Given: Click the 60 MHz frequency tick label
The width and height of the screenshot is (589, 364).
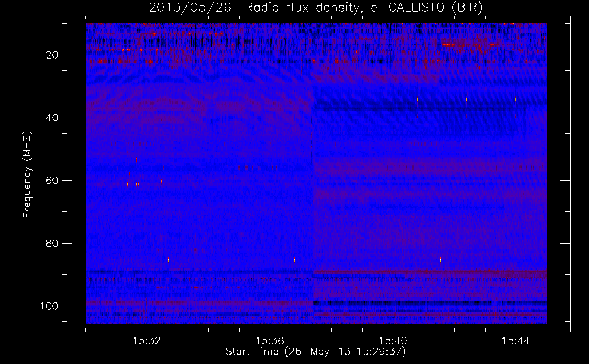Looking at the screenshot, I should click(x=52, y=181).
